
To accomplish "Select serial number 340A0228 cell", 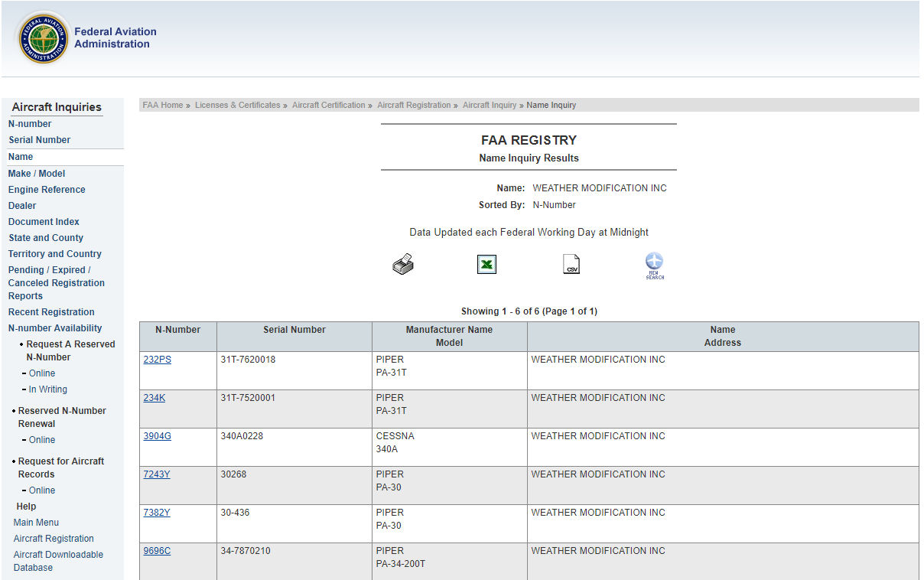I will [294, 448].
